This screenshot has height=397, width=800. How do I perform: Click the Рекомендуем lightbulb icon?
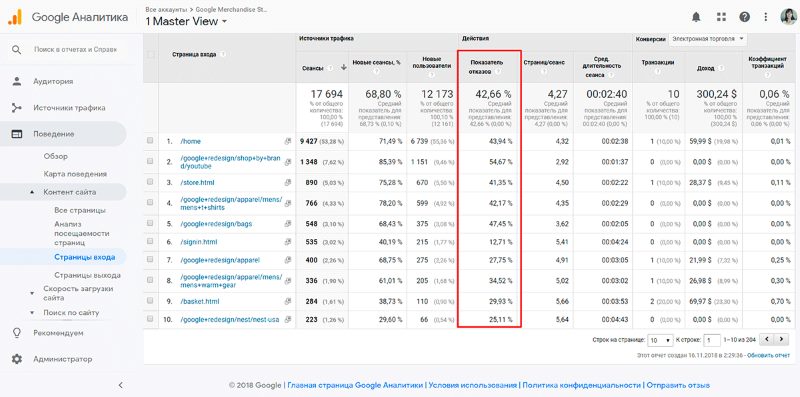(17, 333)
